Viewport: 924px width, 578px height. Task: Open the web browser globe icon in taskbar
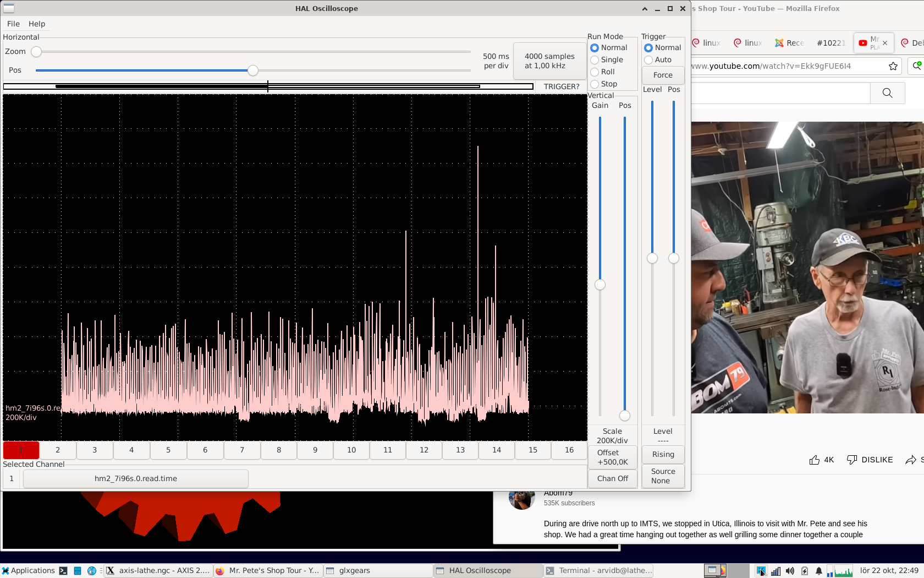click(92, 571)
